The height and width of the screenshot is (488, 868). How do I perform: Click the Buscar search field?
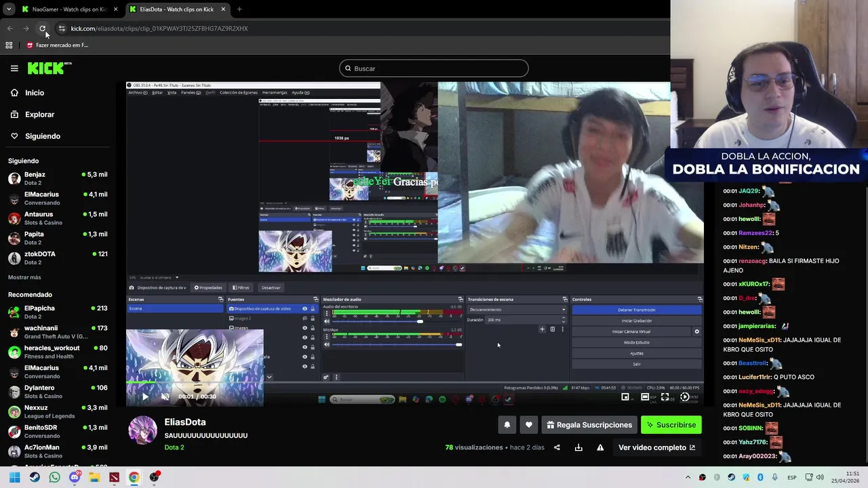[x=434, y=68]
